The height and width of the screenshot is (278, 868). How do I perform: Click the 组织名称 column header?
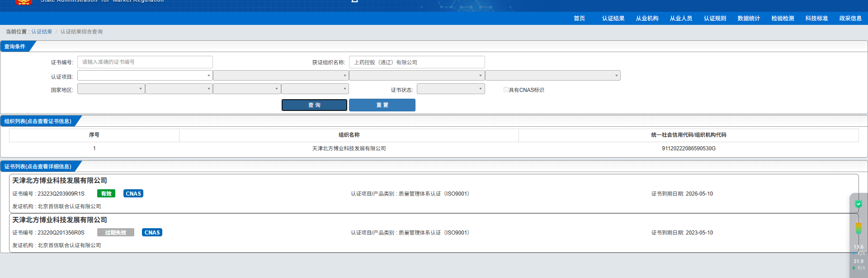(349, 135)
